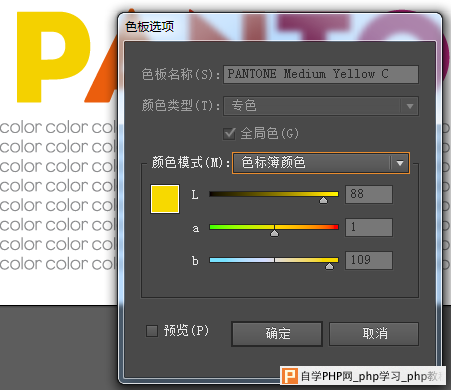Click the a channel slider track
This screenshot has width=451, height=390.
point(274,227)
